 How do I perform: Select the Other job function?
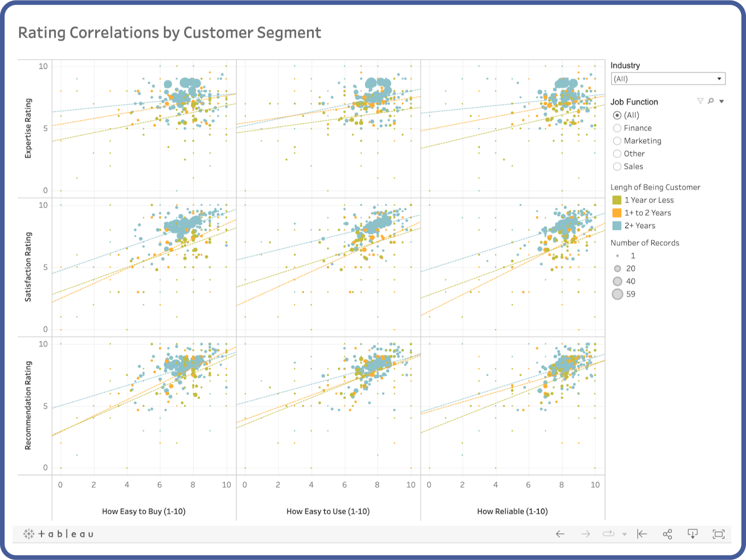click(x=617, y=154)
